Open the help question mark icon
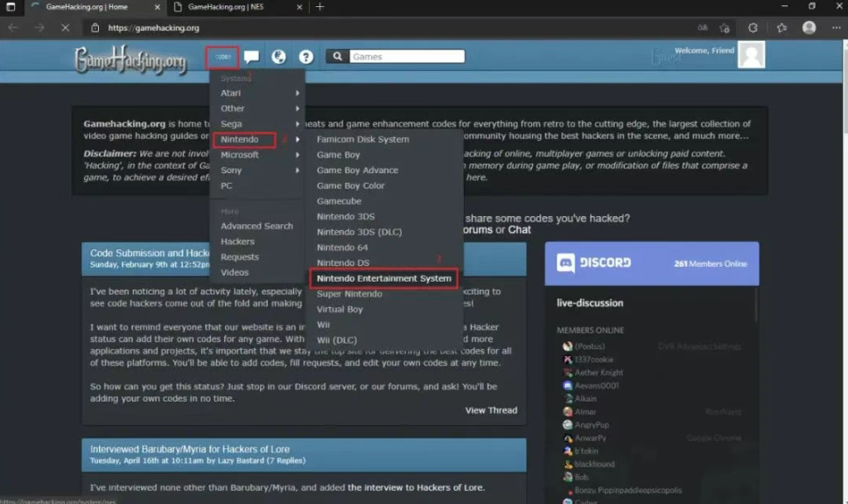 (x=306, y=57)
